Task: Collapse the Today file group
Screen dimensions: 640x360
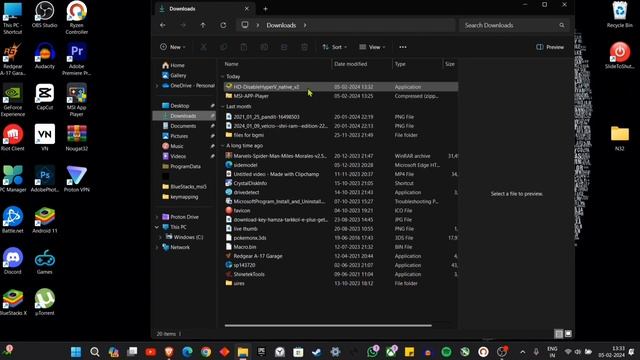Action: [x=223, y=76]
